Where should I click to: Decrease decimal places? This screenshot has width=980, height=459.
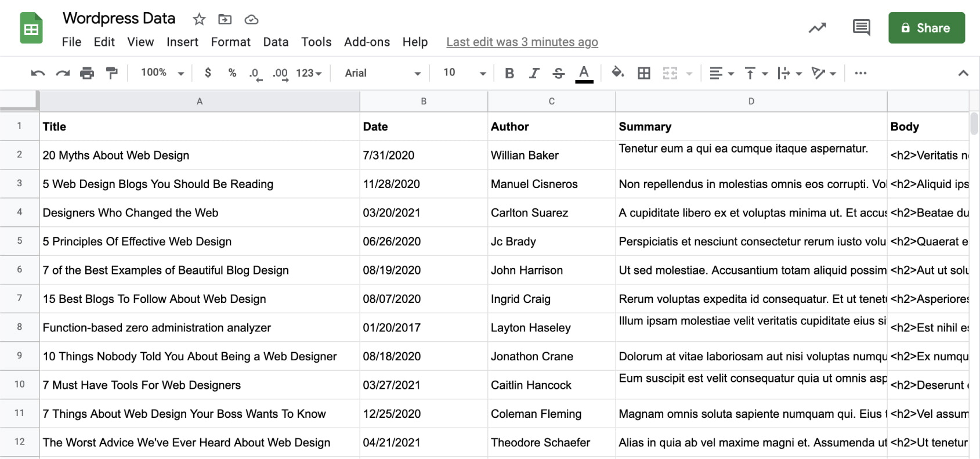(255, 74)
